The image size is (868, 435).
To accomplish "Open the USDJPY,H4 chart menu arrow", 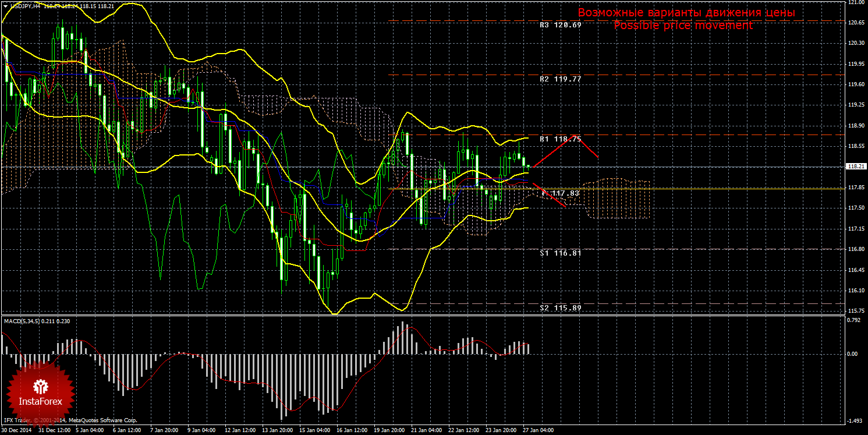I will coord(5,6).
